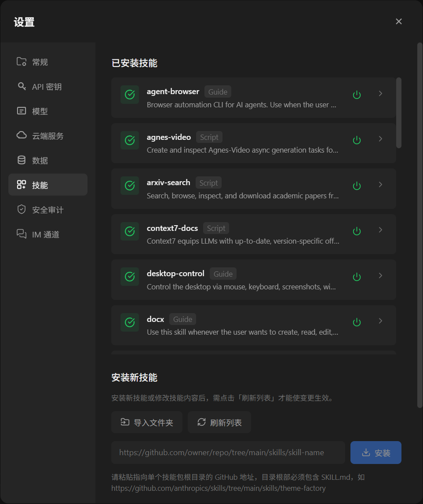Disable the arxiv-search skill power toggle
This screenshot has height=504, width=423.
pyautogui.click(x=357, y=186)
